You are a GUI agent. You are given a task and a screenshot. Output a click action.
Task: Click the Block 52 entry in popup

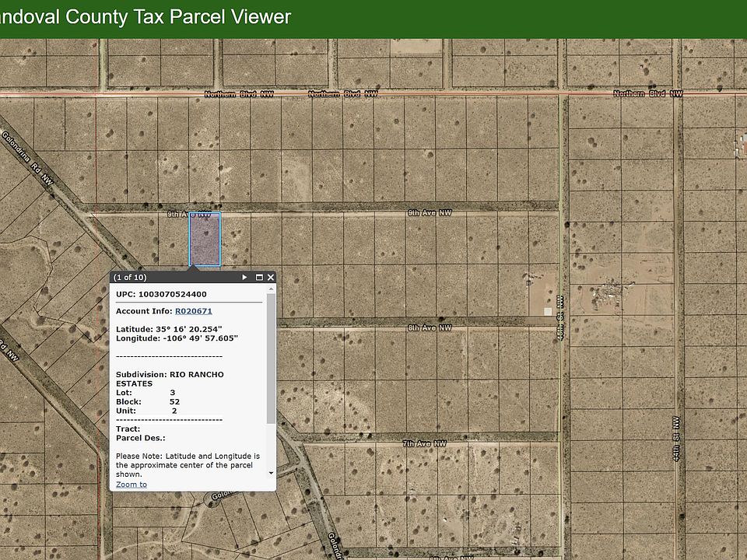point(148,402)
